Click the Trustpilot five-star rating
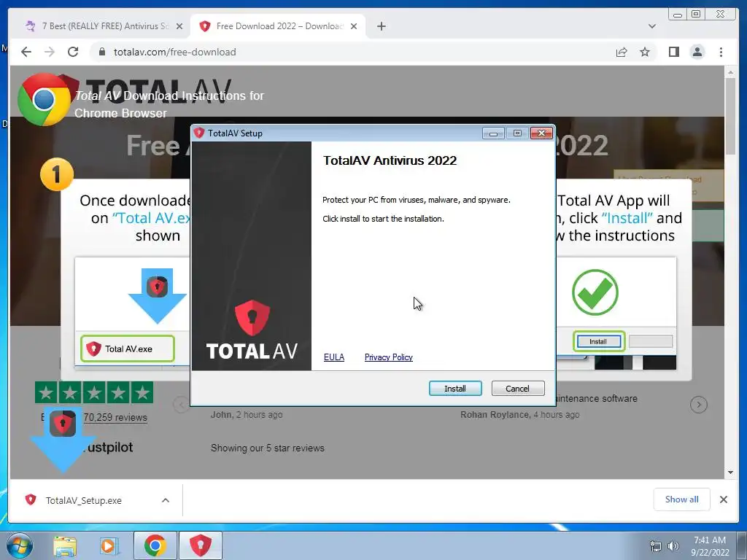Image resolution: width=747 pixels, height=560 pixels. pyautogui.click(x=94, y=393)
